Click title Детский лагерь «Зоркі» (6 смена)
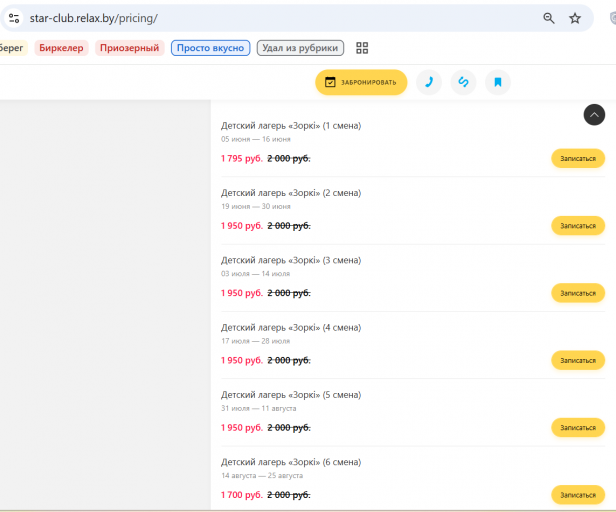 [291, 462]
